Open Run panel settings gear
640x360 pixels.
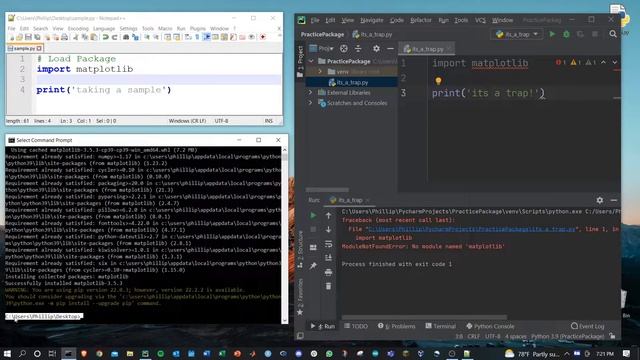599,200
